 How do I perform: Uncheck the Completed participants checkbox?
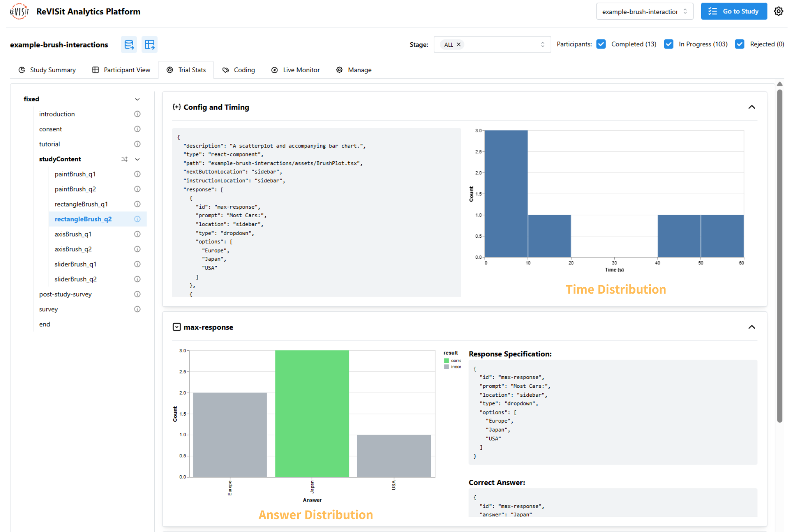(x=601, y=44)
